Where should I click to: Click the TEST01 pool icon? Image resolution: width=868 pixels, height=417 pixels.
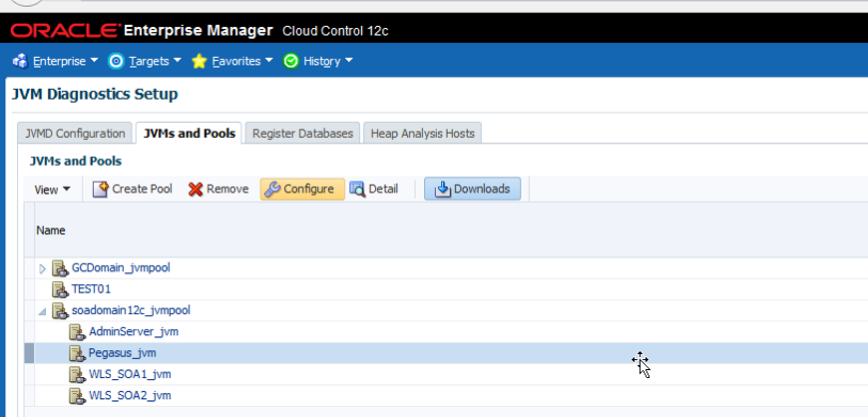tap(60, 289)
